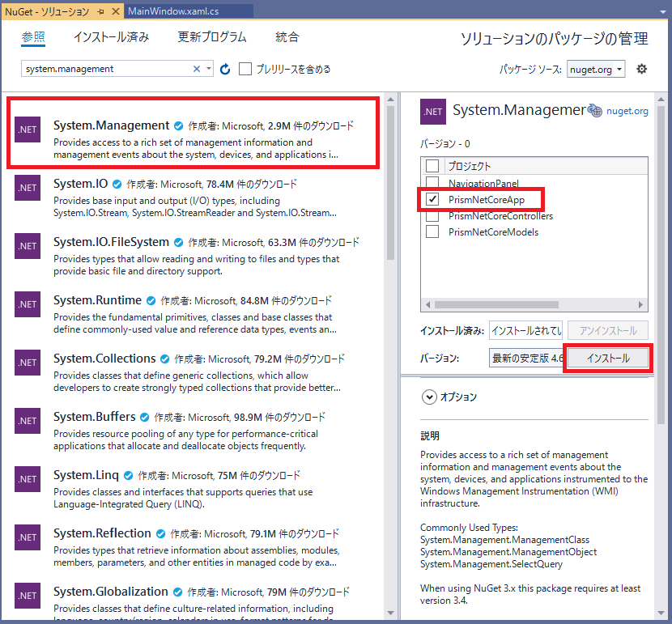Select the System.Runtime package title
Screen dimensions: 672x624
coord(97,300)
